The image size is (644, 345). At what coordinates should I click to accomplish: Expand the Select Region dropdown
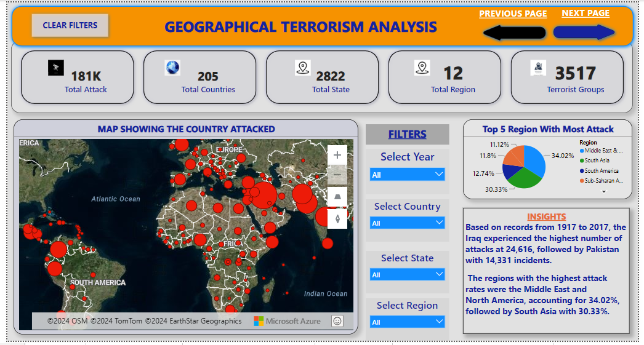(x=407, y=322)
